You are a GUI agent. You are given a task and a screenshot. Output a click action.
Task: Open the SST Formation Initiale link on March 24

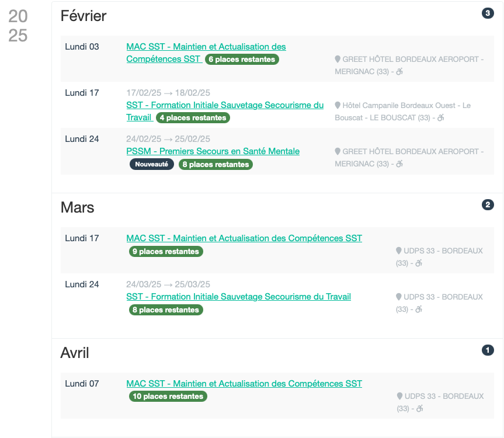238,297
